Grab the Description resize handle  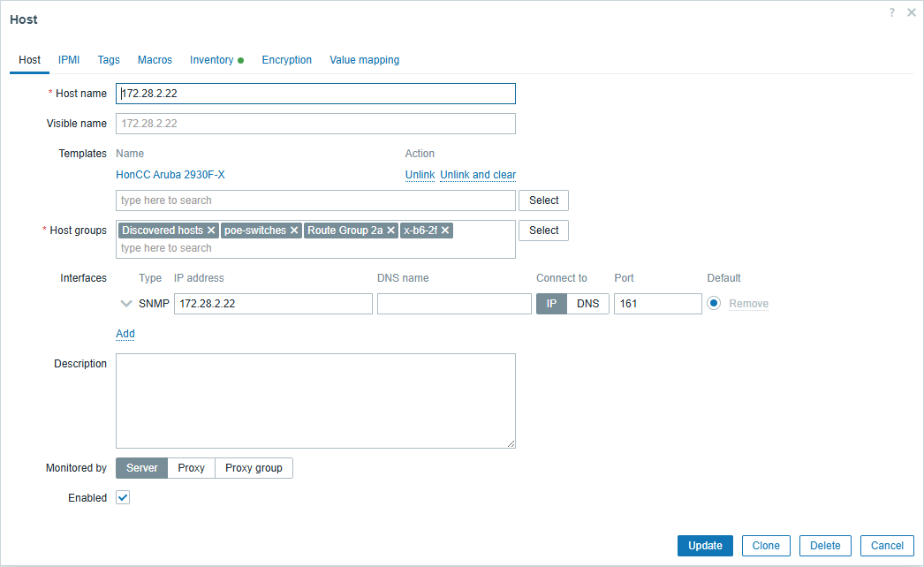[x=511, y=444]
